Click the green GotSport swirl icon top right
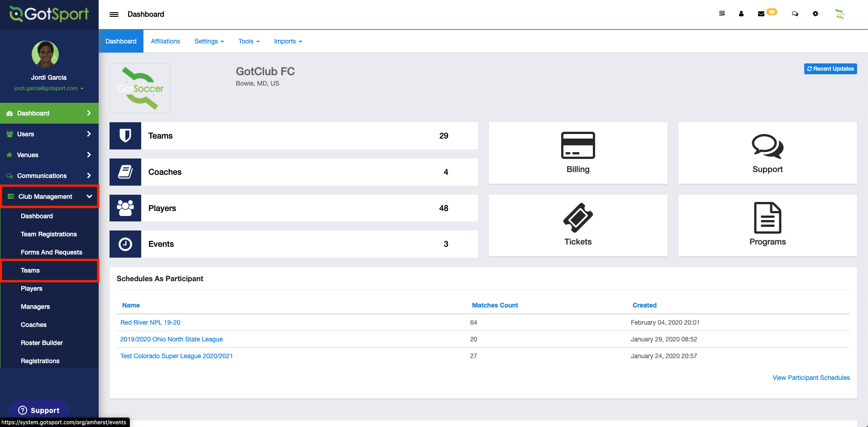The width and height of the screenshot is (868, 427). (x=840, y=14)
